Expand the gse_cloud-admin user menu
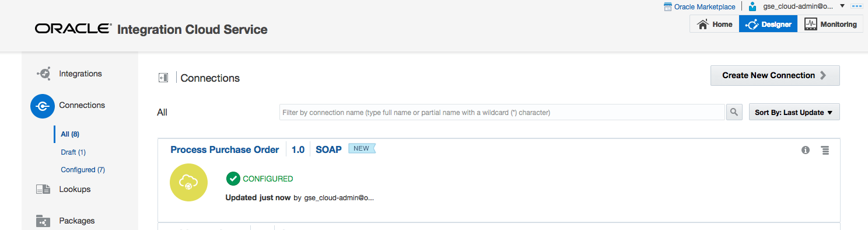 [x=842, y=6]
